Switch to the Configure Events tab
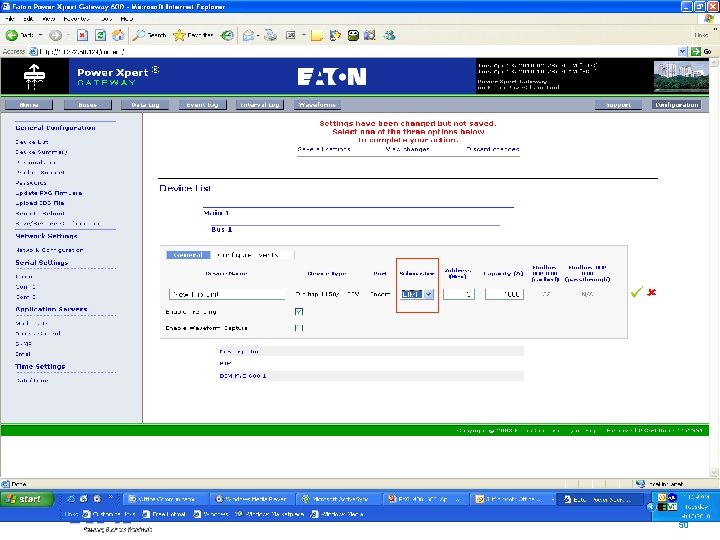The image size is (720, 540). tap(248, 255)
